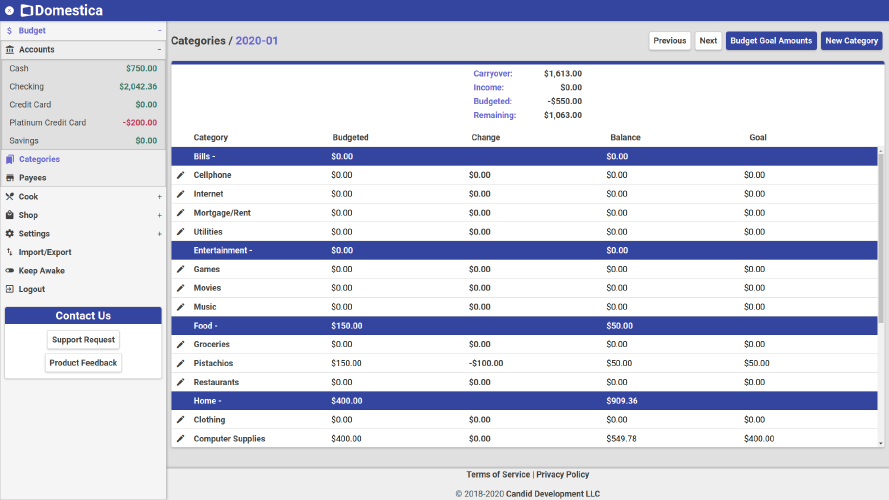The image size is (889, 500).
Task: Click the Payees store icon
Action: coord(10,178)
